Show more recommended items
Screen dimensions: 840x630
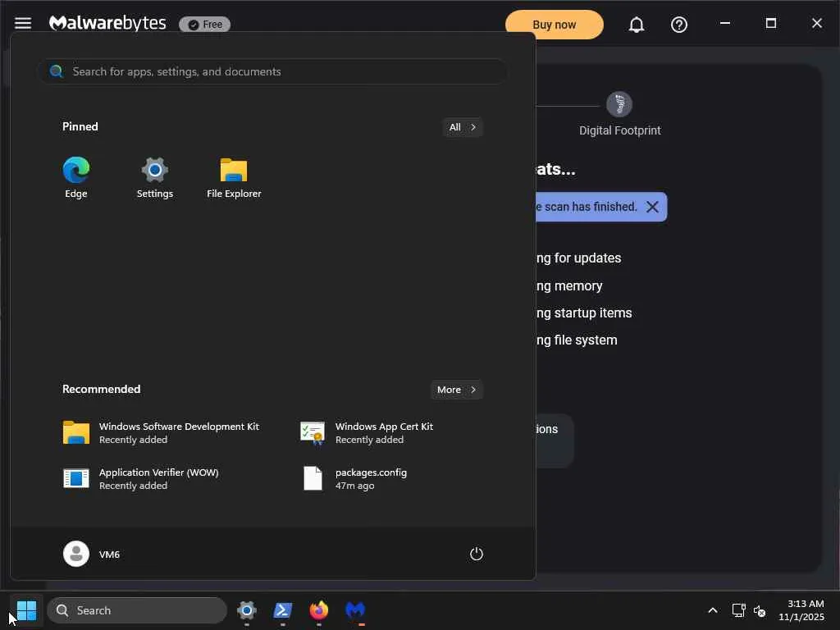click(x=456, y=390)
